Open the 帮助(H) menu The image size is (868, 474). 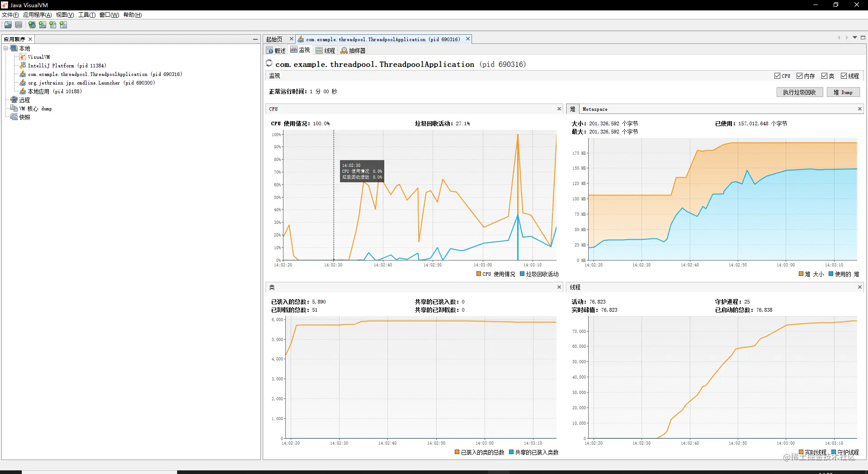click(132, 15)
